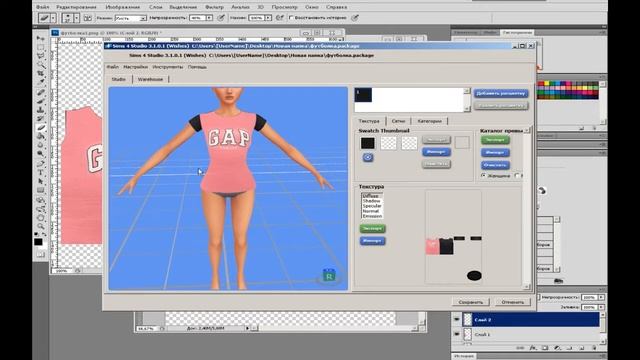Click green Экспорт button under Каталог превью
Image resolution: width=640 pixels, height=360 pixels.
coord(495,140)
